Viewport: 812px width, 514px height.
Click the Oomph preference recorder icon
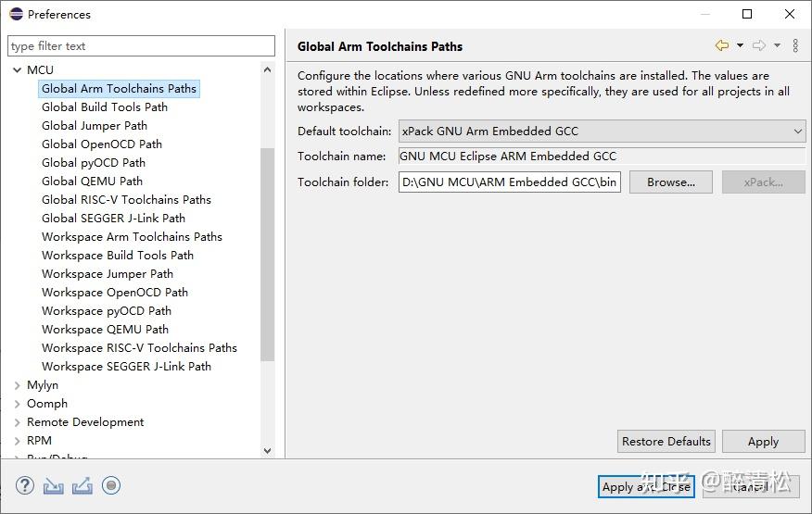coord(111,485)
